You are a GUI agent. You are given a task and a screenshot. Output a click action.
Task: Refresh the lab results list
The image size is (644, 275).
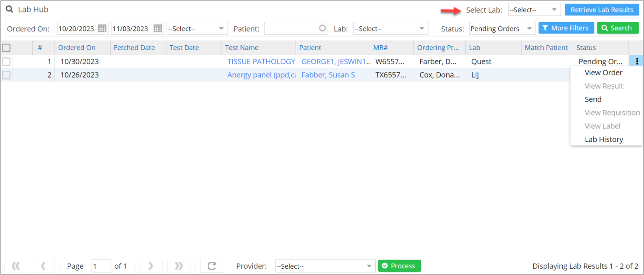tap(211, 266)
